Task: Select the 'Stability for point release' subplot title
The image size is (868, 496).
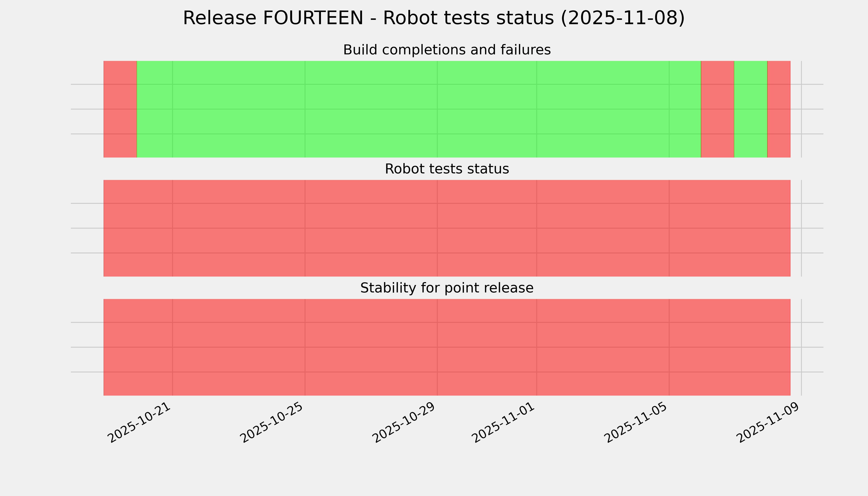Action: [447, 288]
